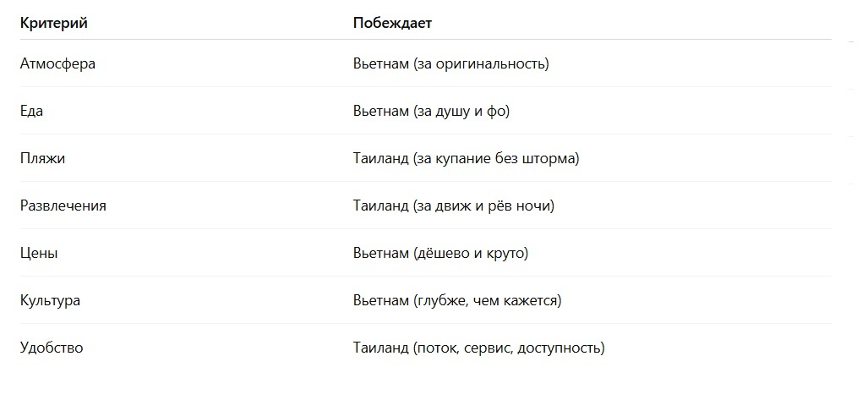Click the word Таиланд in Пляжи row

(380, 159)
